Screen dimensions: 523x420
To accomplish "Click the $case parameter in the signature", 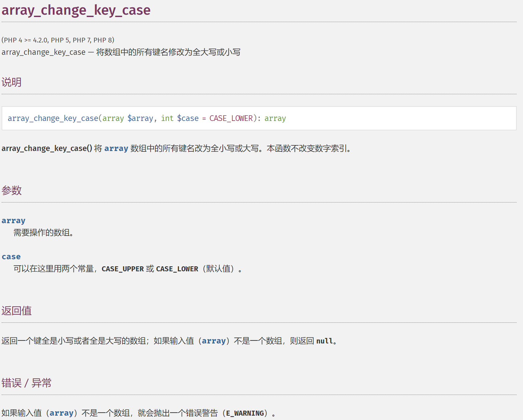I will tap(188, 118).
